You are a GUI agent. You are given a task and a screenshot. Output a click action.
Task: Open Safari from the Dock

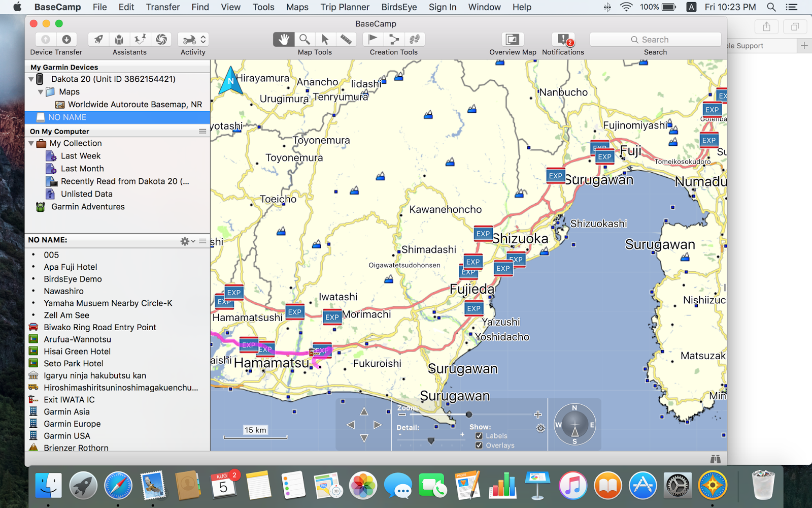coord(118,486)
